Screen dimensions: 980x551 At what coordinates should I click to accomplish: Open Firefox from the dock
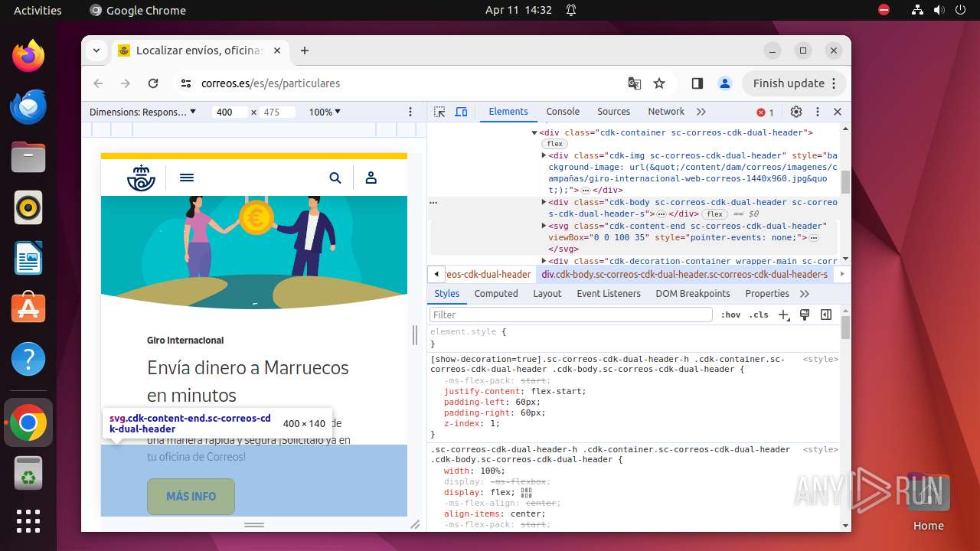click(x=28, y=56)
